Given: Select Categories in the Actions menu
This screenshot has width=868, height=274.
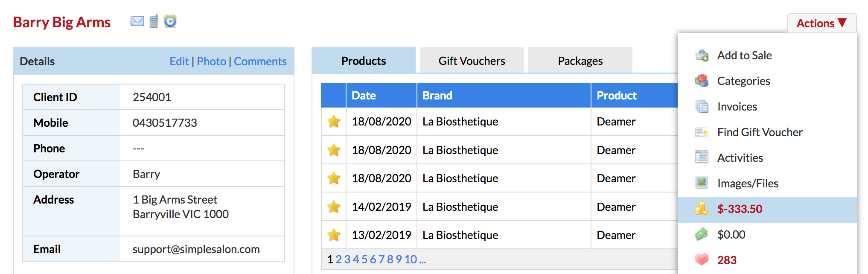Looking at the screenshot, I should coord(767,81).
